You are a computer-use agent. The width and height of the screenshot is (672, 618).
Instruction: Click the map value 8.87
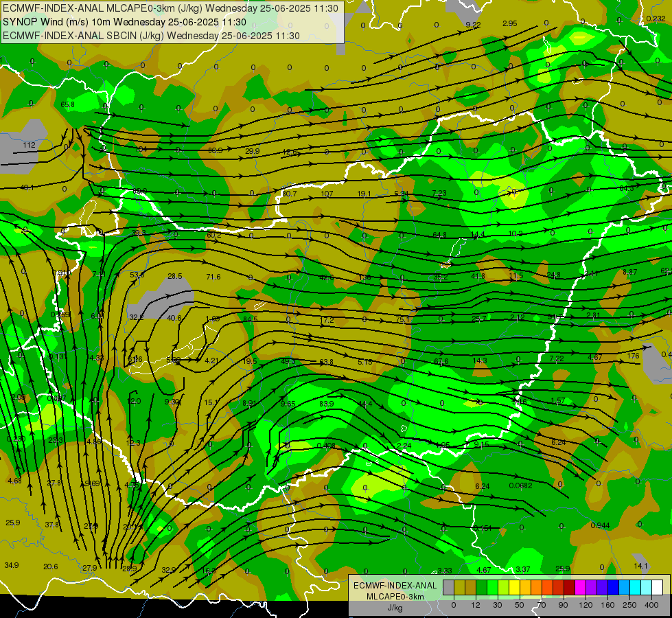(630, 273)
